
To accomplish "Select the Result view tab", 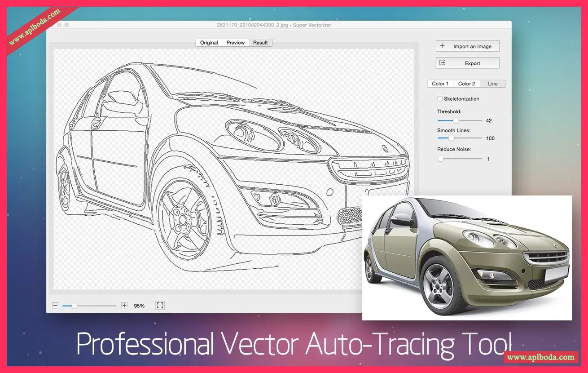I will (260, 43).
